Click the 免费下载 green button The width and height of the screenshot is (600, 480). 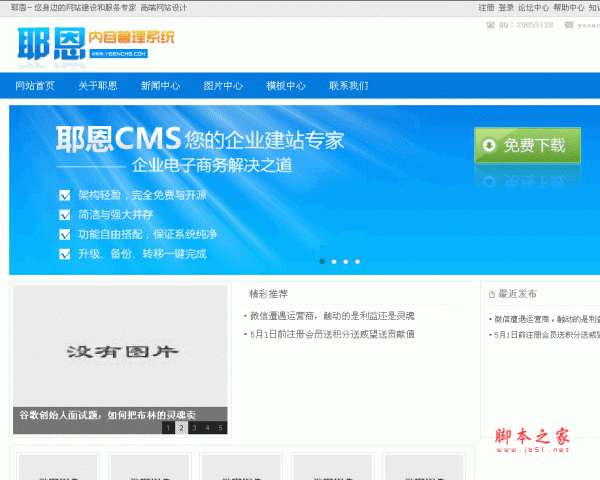[527, 145]
